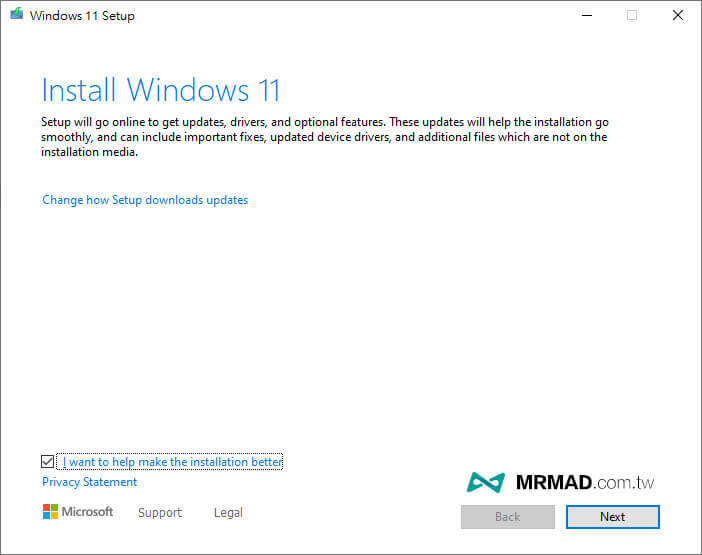Close the Windows 11 Setup window
Screen dimensions: 702x555
pos(678,15)
